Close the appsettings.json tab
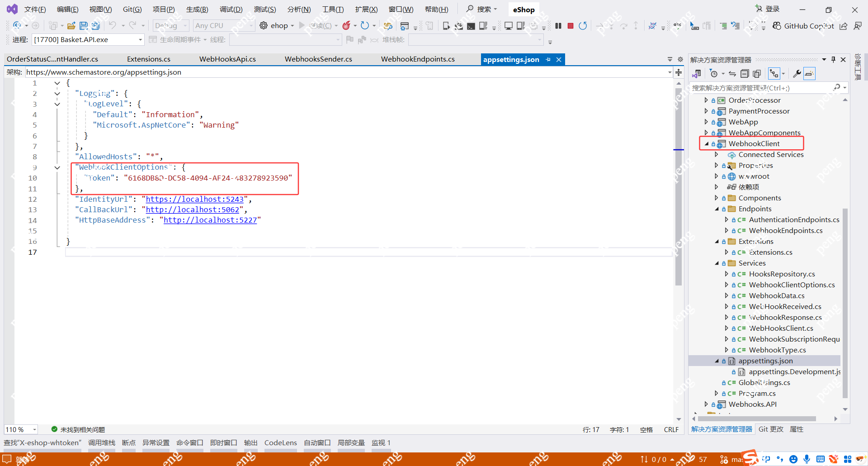This screenshot has width=868, height=466. coord(559,60)
